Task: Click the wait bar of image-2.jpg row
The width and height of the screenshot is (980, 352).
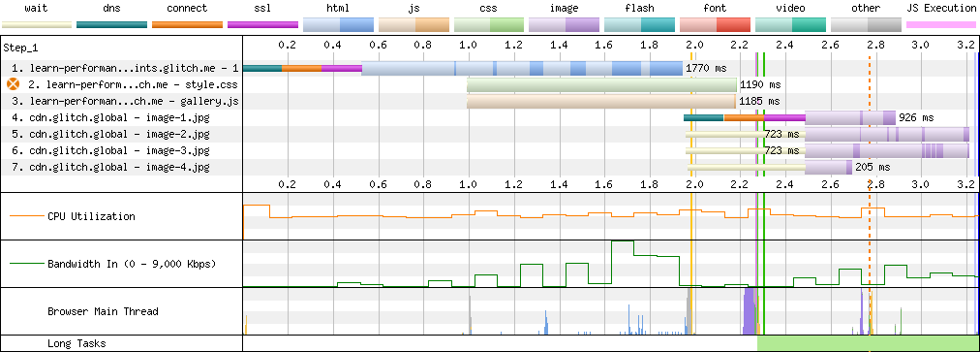Action: [745, 134]
